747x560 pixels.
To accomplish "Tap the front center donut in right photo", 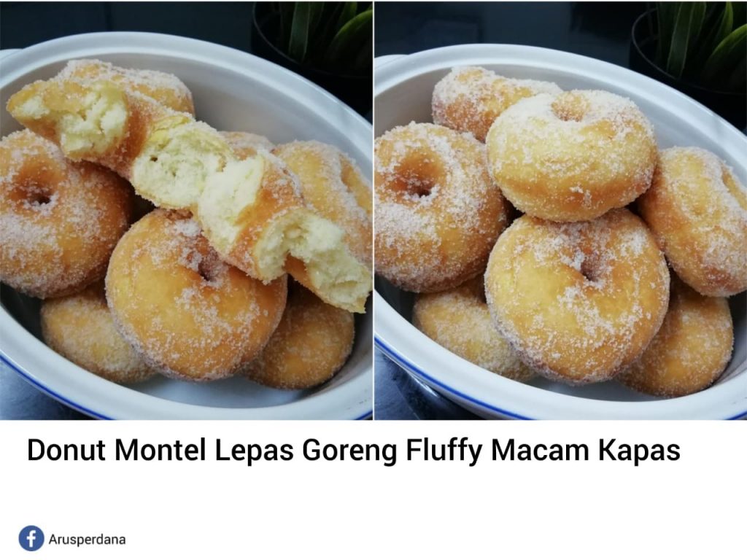I will (x=577, y=295).
